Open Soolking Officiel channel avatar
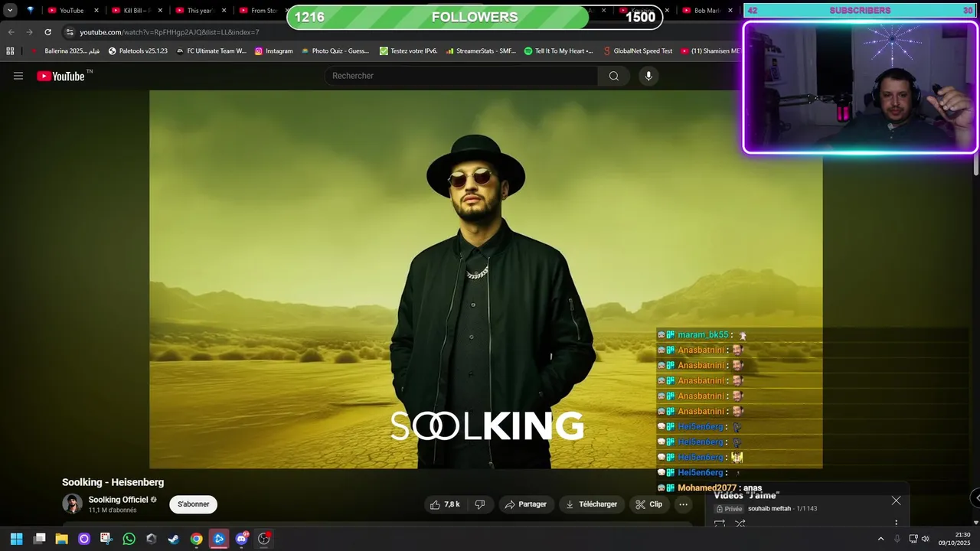 coord(72,504)
